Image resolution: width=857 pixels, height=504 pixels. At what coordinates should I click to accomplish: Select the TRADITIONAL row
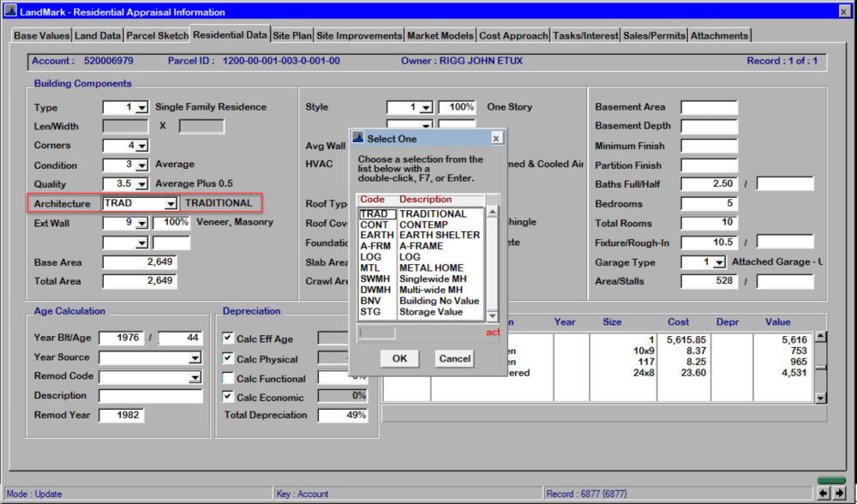pyautogui.click(x=421, y=213)
